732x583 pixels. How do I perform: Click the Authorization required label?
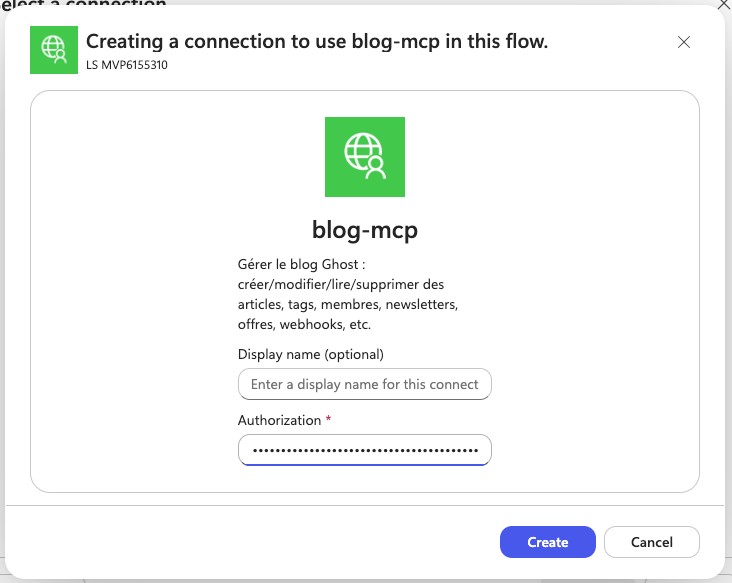[x=284, y=420]
